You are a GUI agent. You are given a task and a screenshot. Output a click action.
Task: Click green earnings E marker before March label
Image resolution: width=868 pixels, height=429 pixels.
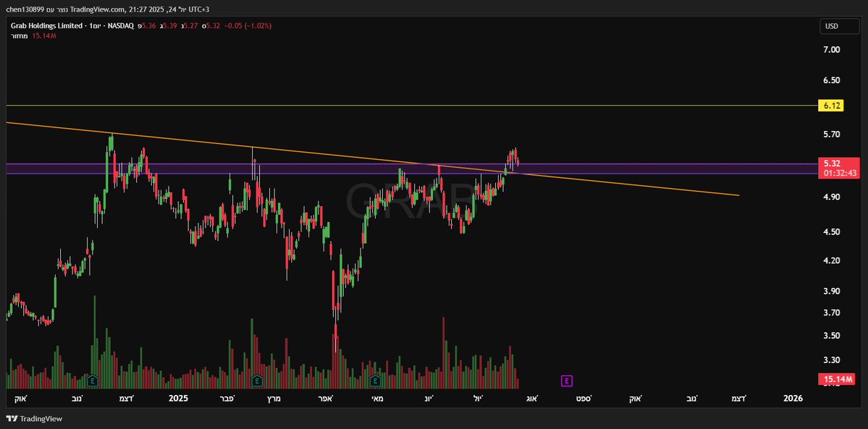pyautogui.click(x=257, y=381)
